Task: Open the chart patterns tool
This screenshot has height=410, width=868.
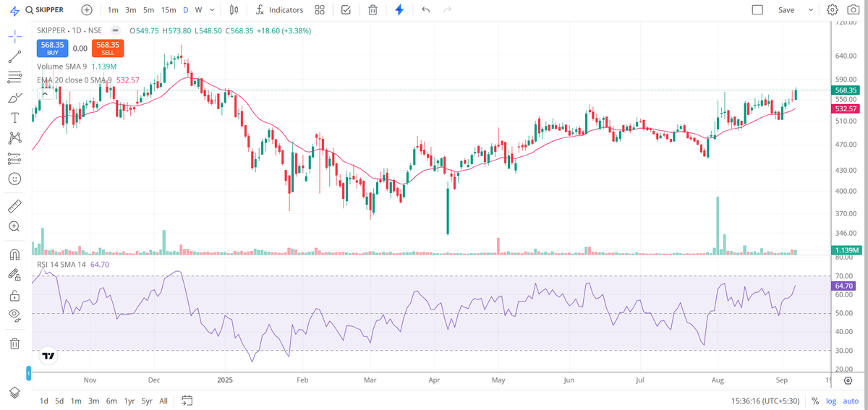Action: [14, 137]
